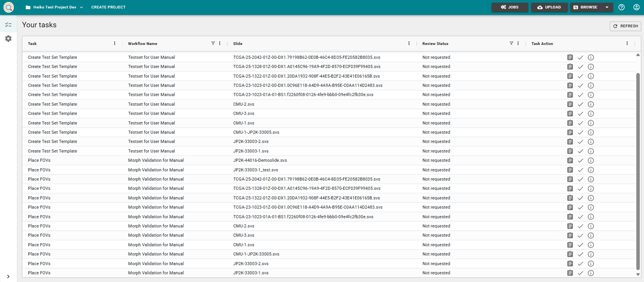Open the tasks list sidebar icon

tap(8, 24)
